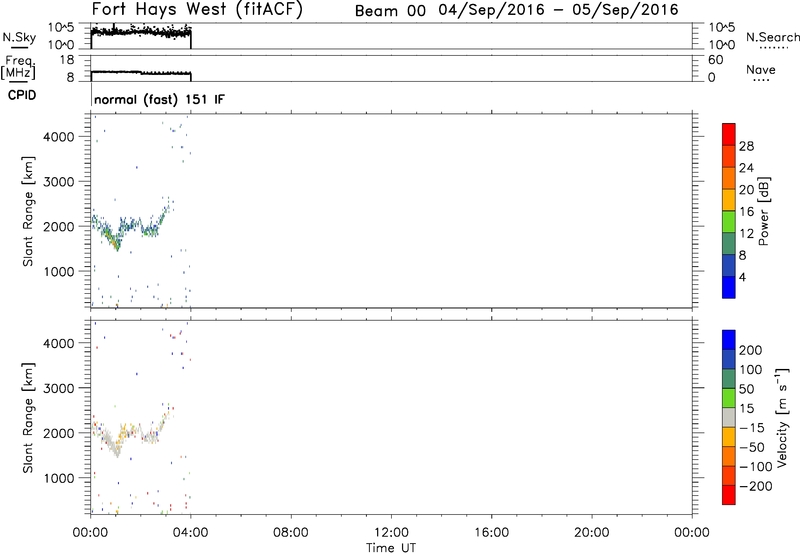Select the 'Freq. [MHz]' axis label
The width and height of the screenshot is (800, 554).
tap(18, 67)
